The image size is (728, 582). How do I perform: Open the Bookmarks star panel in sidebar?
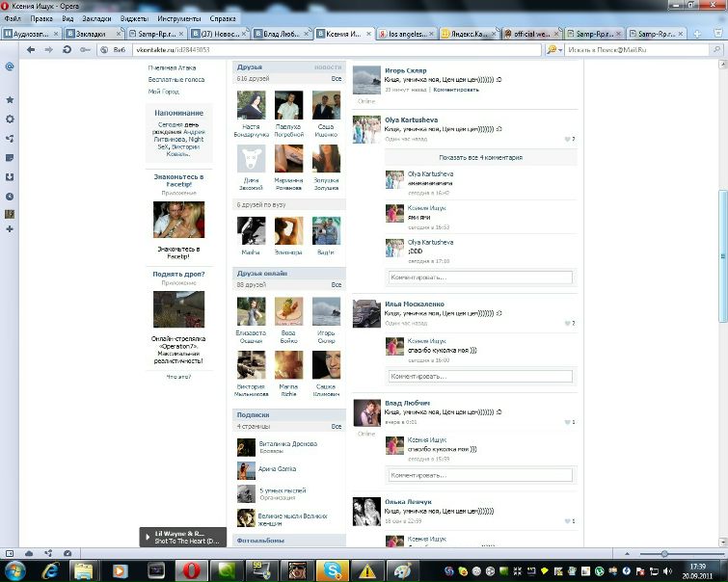(10, 99)
